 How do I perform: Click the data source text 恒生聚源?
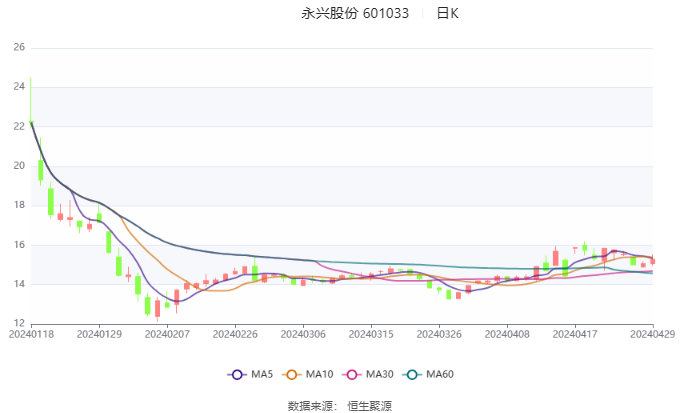coord(369,406)
